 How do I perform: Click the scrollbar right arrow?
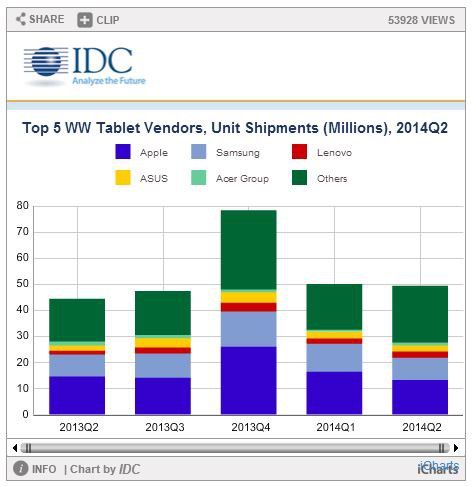[x=456, y=448]
